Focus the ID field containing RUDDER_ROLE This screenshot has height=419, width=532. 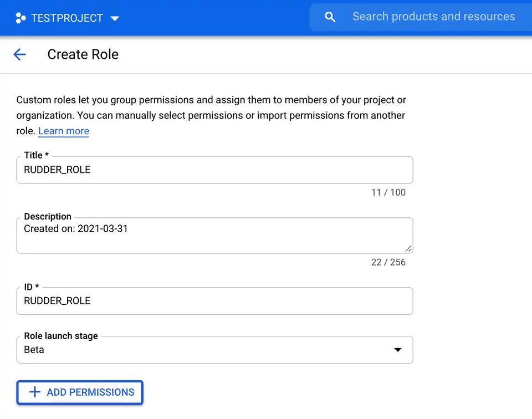tap(214, 301)
